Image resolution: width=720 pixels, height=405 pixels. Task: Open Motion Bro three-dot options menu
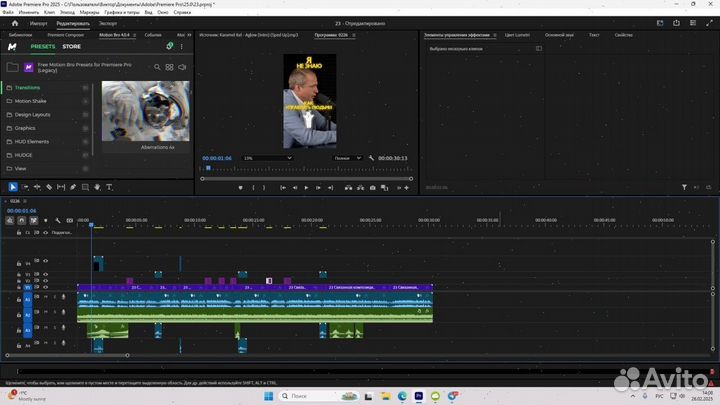[x=182, y=46]
